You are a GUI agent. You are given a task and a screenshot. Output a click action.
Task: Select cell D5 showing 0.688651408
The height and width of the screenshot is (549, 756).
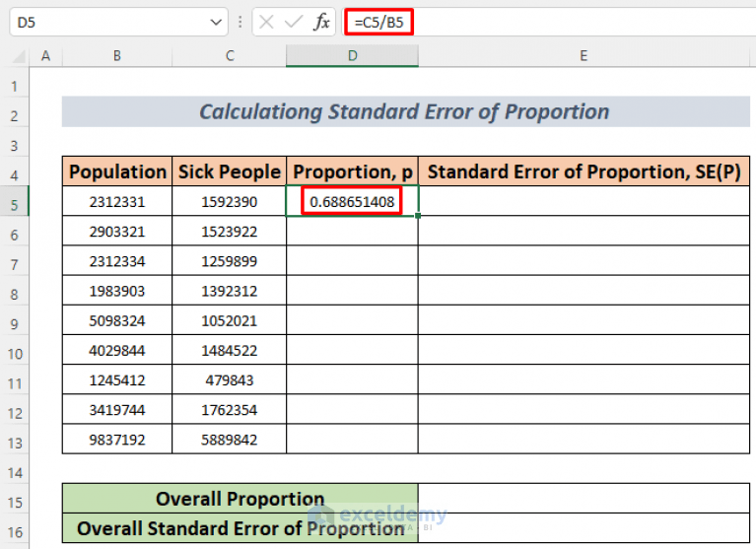click(353, 201)
